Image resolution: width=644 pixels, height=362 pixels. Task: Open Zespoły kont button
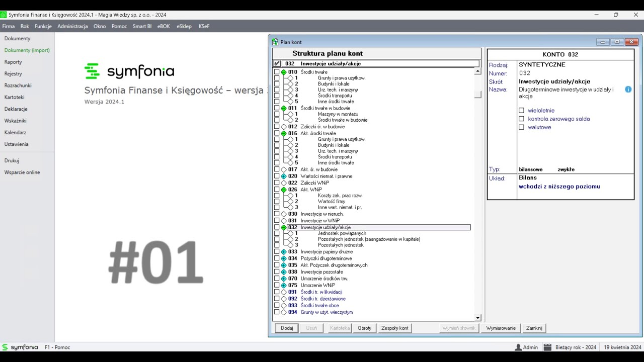point(395,328)
